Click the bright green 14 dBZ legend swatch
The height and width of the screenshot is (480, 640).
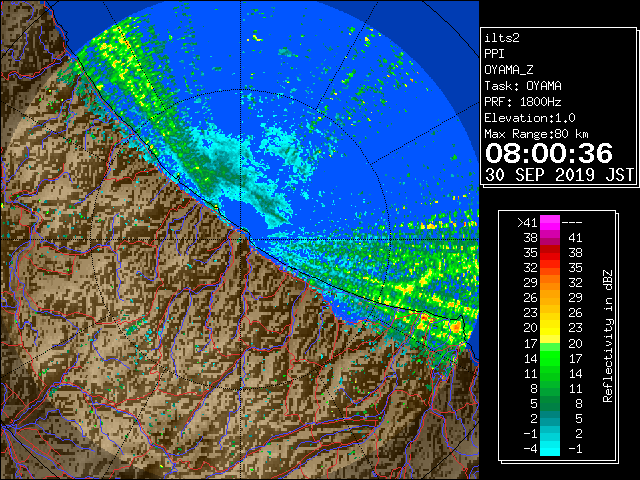click(550, 358)
